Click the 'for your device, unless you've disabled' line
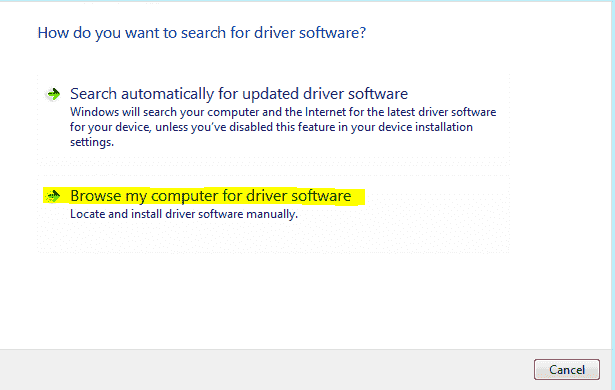 (271, 127)
